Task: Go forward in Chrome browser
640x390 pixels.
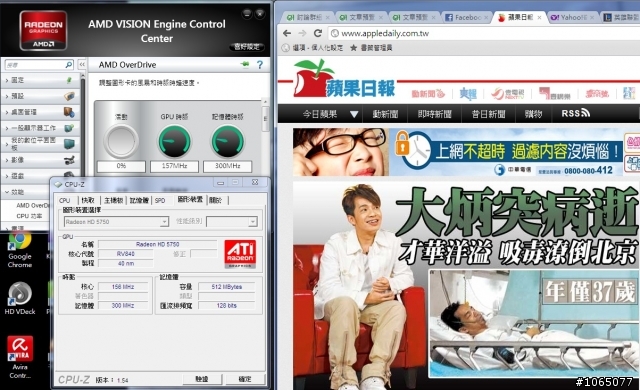Action: tap(302, 33)
